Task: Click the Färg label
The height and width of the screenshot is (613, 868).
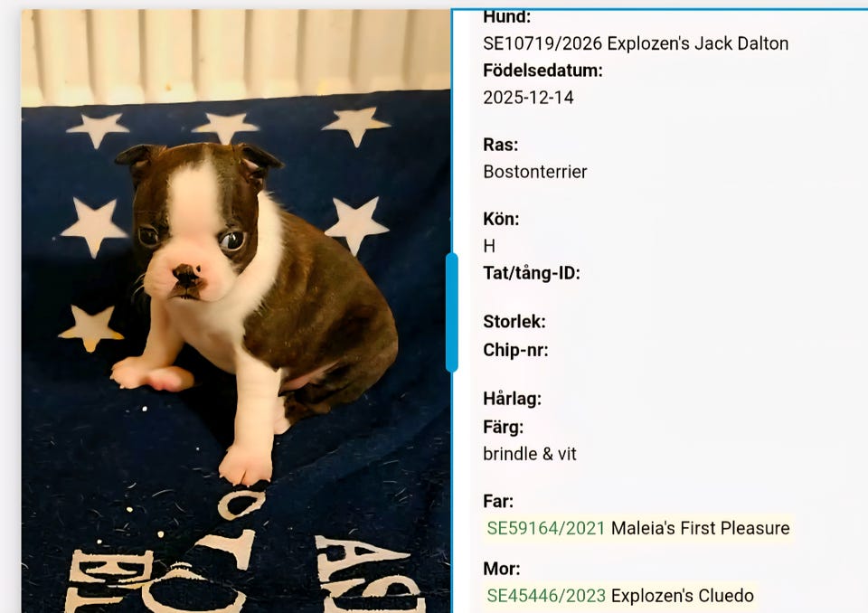Action: pyautogui.click(x=504, y=427)
